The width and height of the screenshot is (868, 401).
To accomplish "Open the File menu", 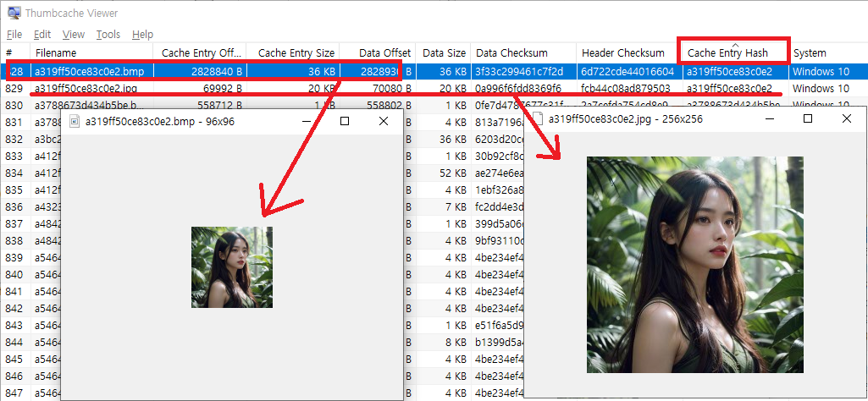I will pos(14,35).
